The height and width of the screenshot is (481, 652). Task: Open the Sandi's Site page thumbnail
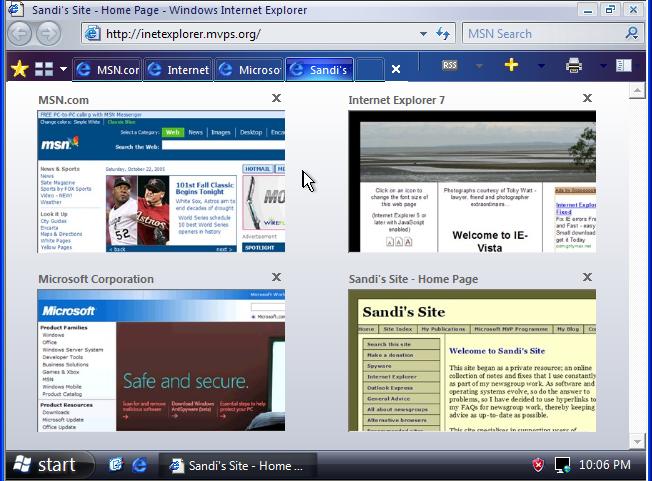click(x=472, y=360)
